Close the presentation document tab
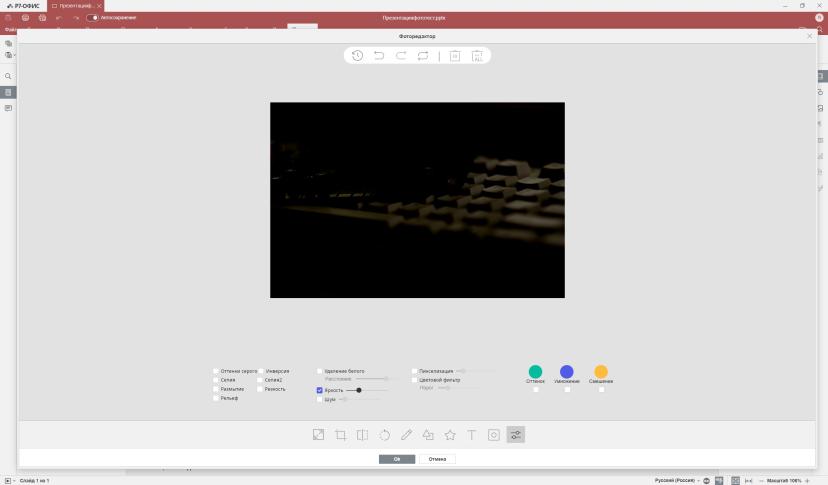This screenshot has height=485, width=828. coord(99,6)
